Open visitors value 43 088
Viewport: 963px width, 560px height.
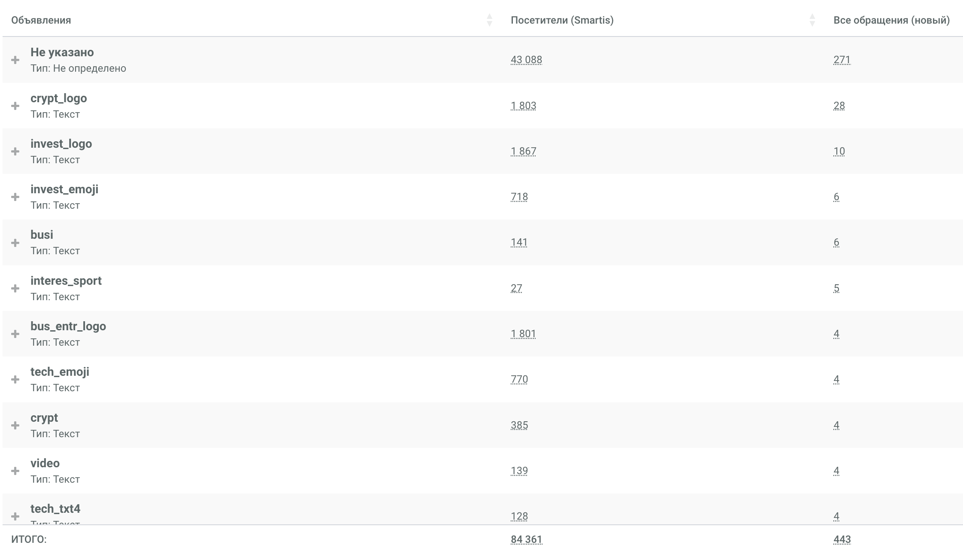coord(526,60)
